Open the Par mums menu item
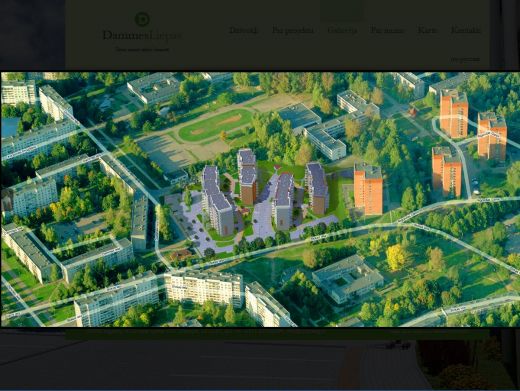 pos(387,30)
